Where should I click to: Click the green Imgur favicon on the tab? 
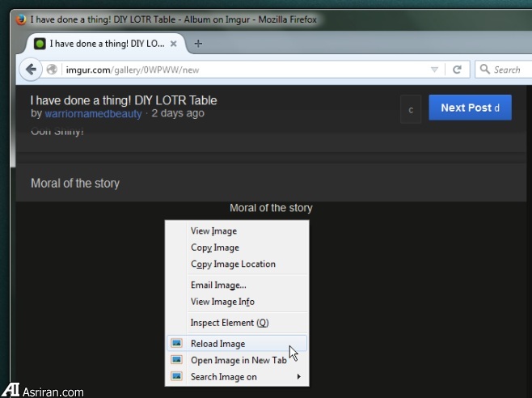tap(38, 44)
